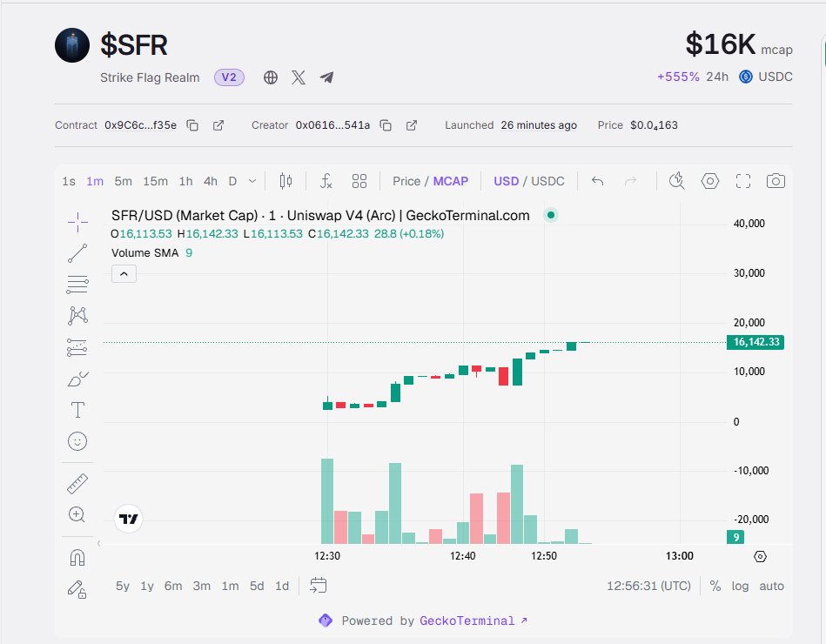Undo the last chart action
Viewport: 826px width, 644px height.
point(597,181)
